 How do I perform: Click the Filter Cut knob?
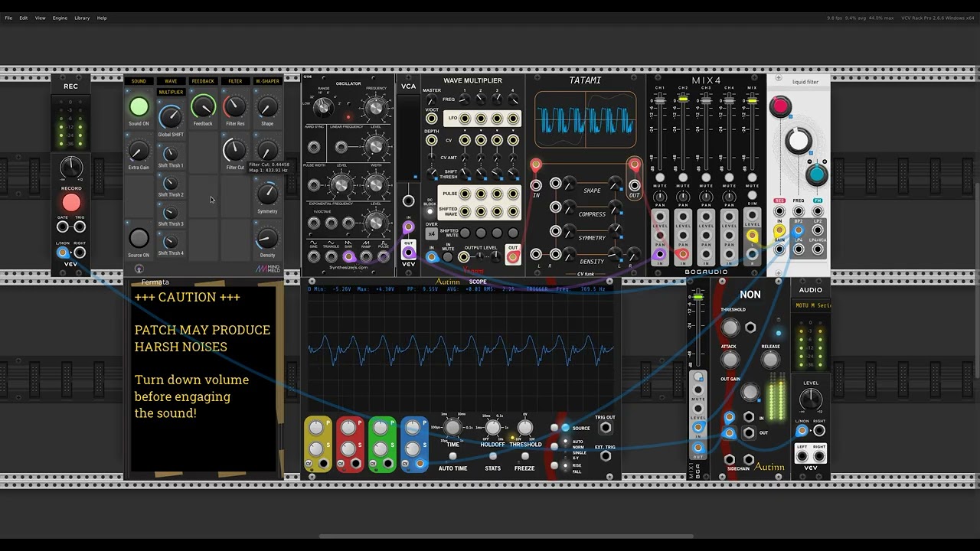(x=235, y=151)
